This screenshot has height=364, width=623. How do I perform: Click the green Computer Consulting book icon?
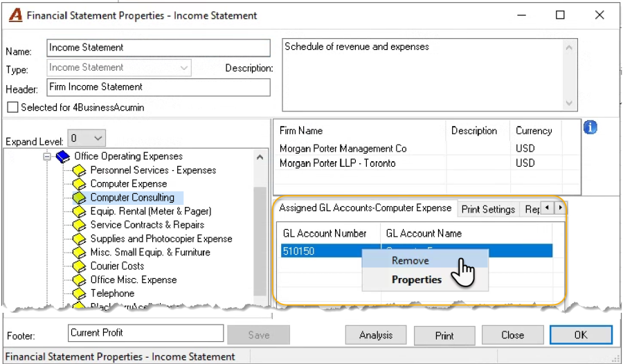80,197
